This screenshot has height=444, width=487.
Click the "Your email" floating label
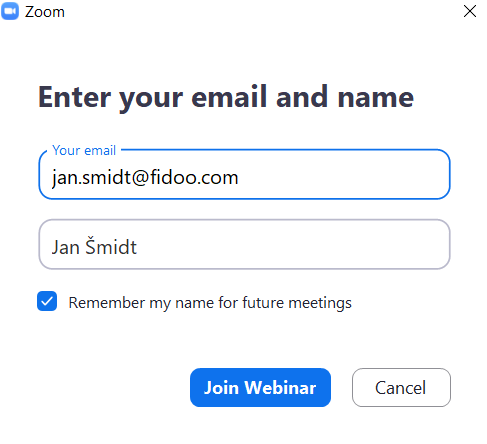click(84, 150)
